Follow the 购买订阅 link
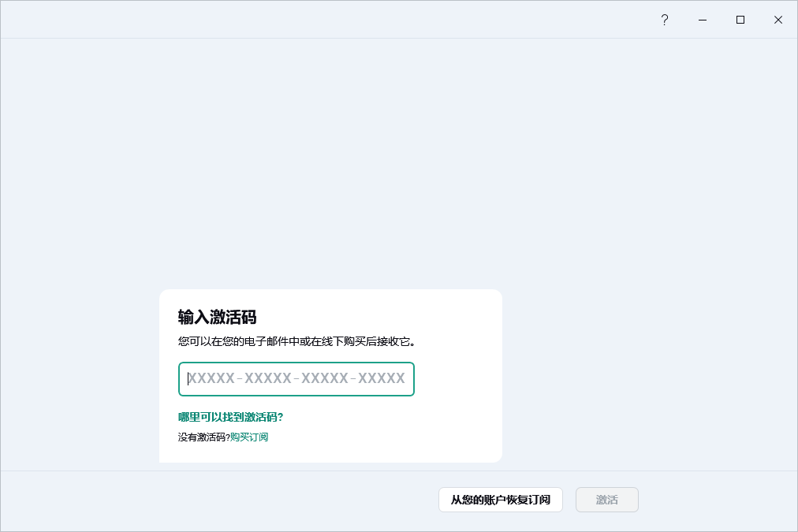The height and width of the screenshot is (532, 798). tap(249, 437)
